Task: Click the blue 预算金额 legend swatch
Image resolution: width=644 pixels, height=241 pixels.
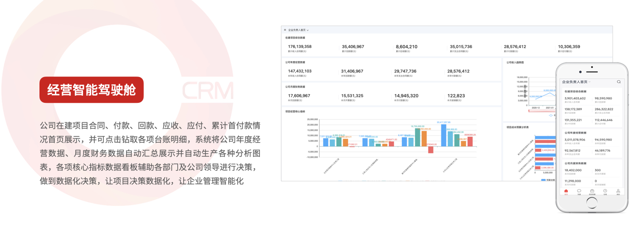Action: click(543, 180)
